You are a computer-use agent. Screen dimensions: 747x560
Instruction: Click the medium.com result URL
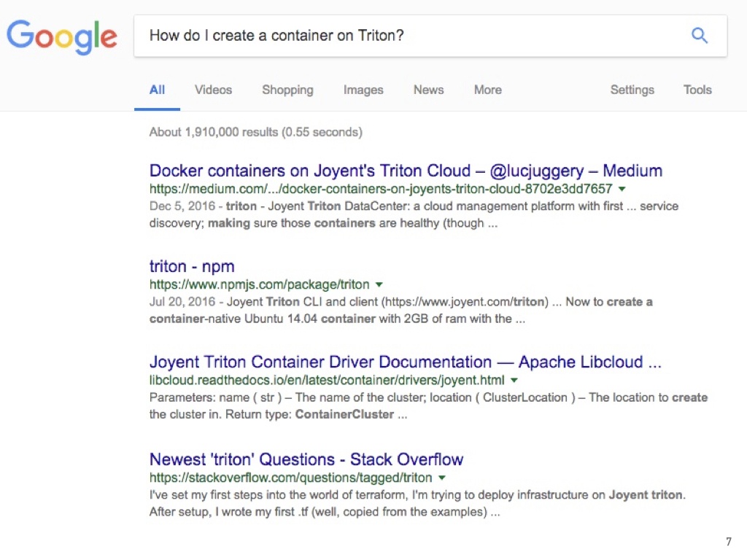[x=381, y=189]
